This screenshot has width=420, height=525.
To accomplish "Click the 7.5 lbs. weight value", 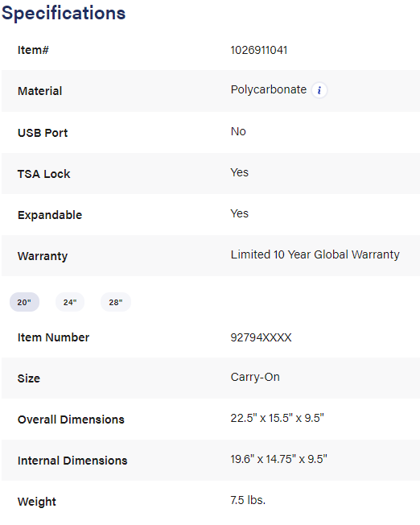I will pyautogui.click(x=248, y=500).
